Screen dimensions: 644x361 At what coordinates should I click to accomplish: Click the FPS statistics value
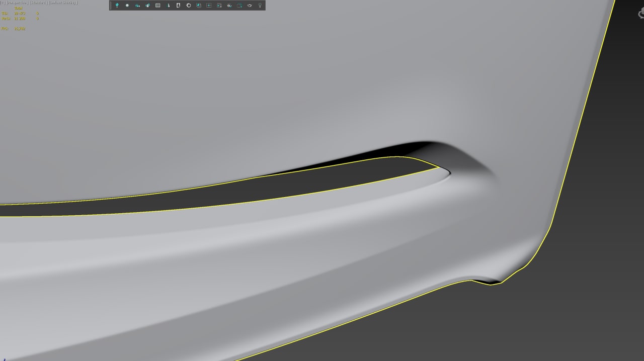tap(20, 29)
